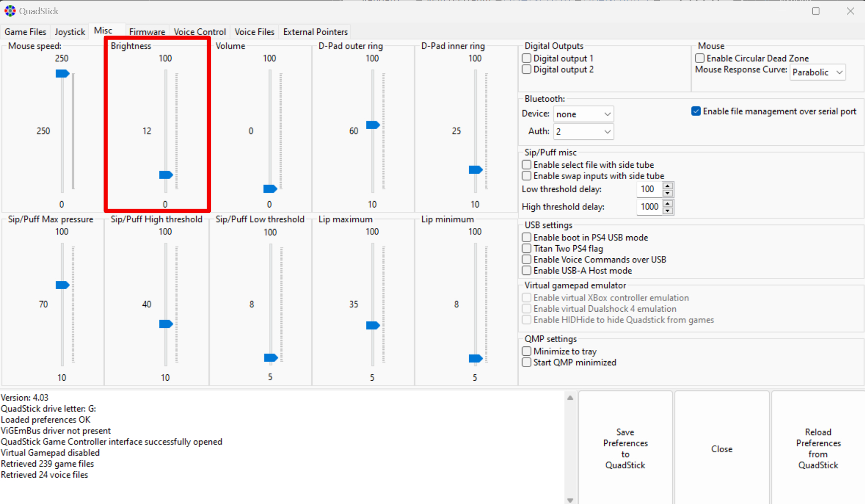
Task: Click the Brightness slider thumb
Action: (166, 175)
